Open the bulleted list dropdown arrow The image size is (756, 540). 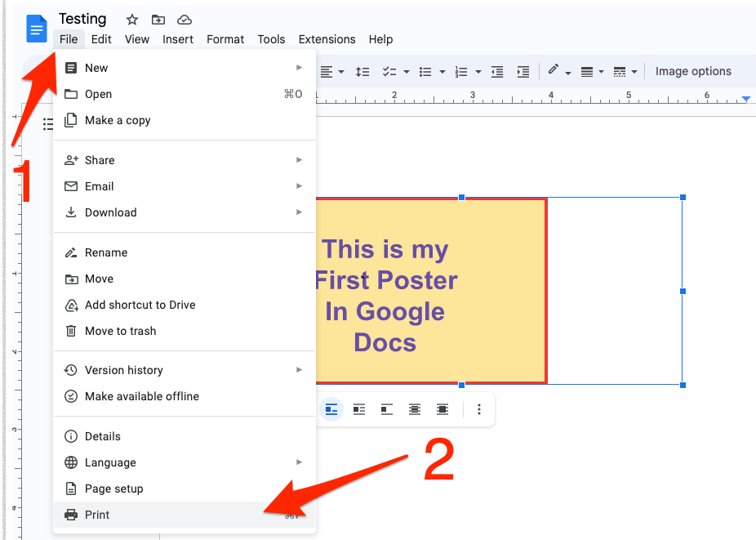point(442,72)
